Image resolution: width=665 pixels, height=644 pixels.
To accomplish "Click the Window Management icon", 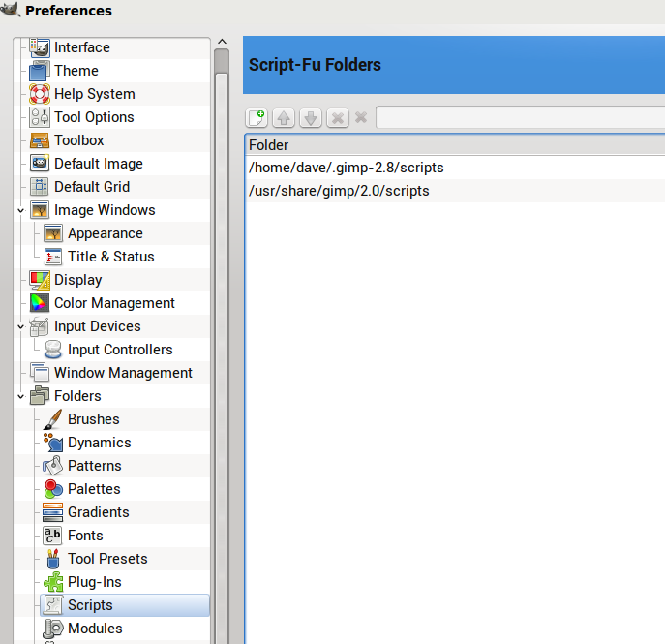I will tap(40, 373).
